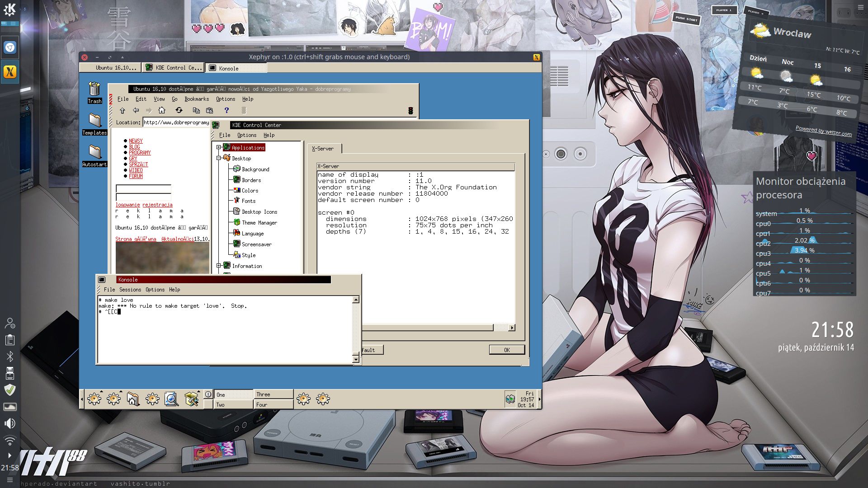Image resolution: width=868 pixels, height=488 pixels.
Task: Click the Home icon in browser toolbar
Action: pos(162,110)
